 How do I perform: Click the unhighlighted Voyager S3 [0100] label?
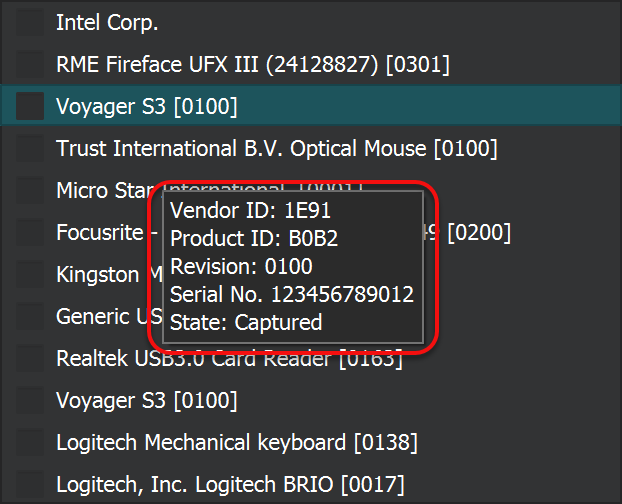click(x=146, y=400)
